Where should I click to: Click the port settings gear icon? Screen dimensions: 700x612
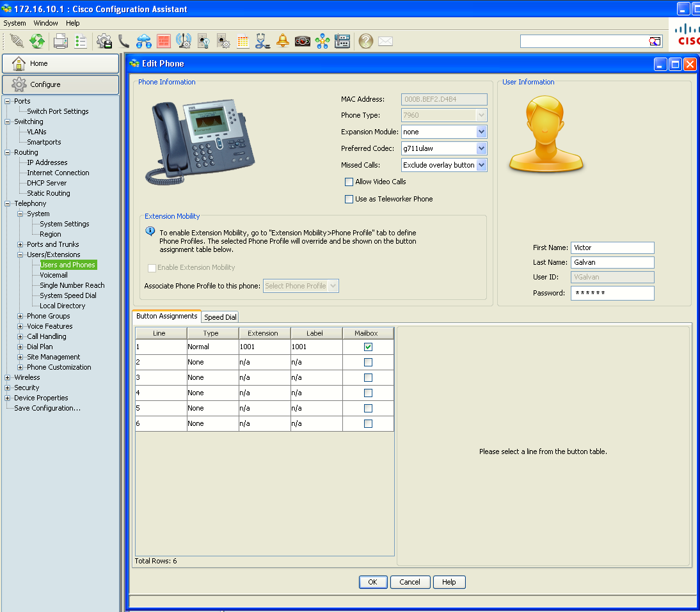[223, 41]
